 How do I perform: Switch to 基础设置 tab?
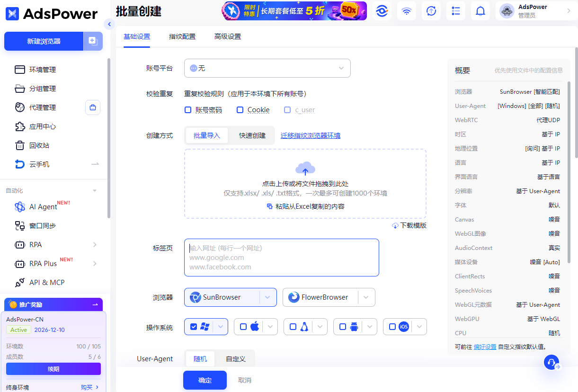click(137, 36)
